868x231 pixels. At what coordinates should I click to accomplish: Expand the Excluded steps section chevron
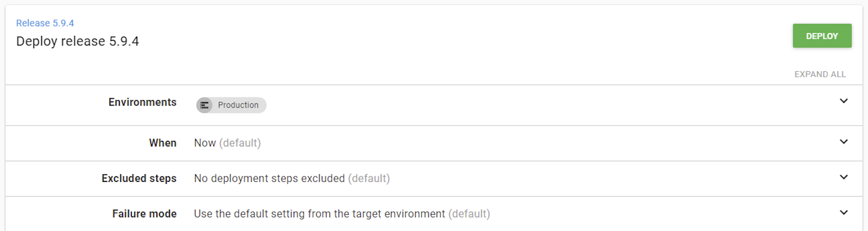coord(844,177)
